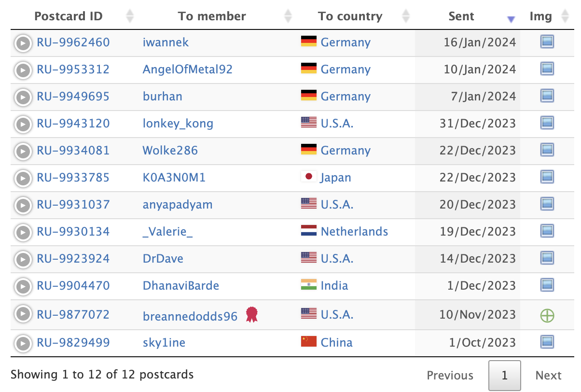Open postcard RU-9943120 link
Screen dimensions: 581x392
click(73, 123)
